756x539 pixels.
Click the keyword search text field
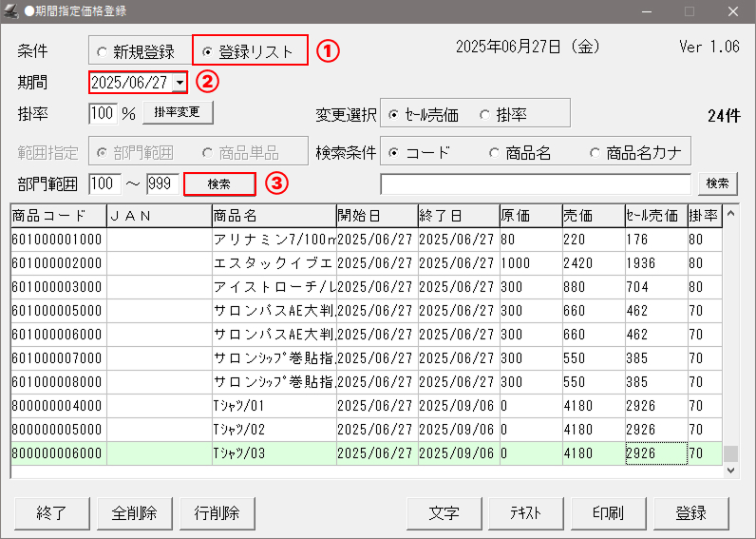click(536, 183)
